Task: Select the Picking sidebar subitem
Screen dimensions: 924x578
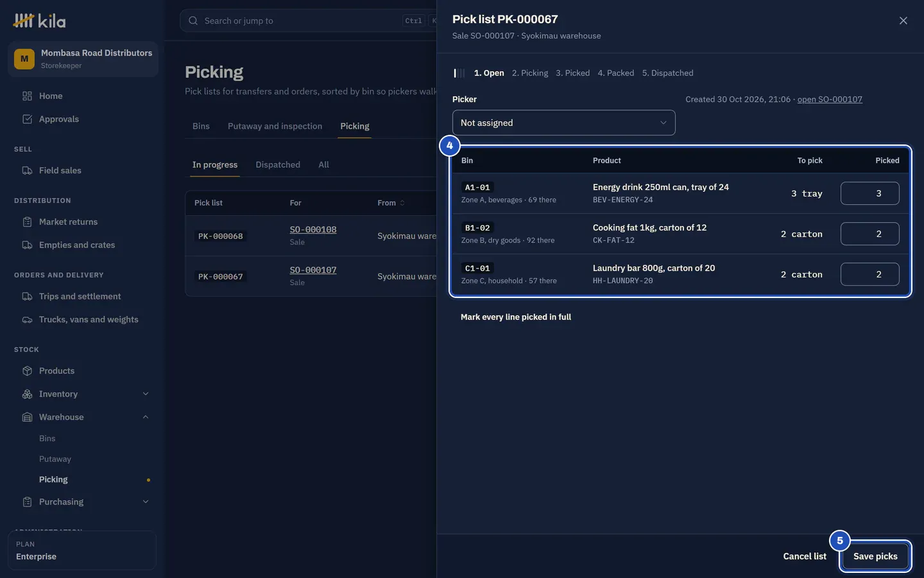Action: click(53, 480)
